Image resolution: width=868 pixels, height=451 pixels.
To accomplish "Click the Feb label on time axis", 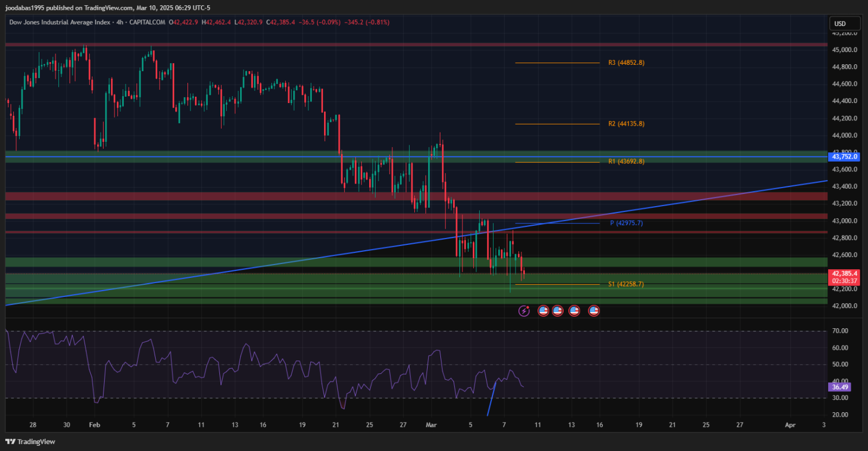I will 95,424.
